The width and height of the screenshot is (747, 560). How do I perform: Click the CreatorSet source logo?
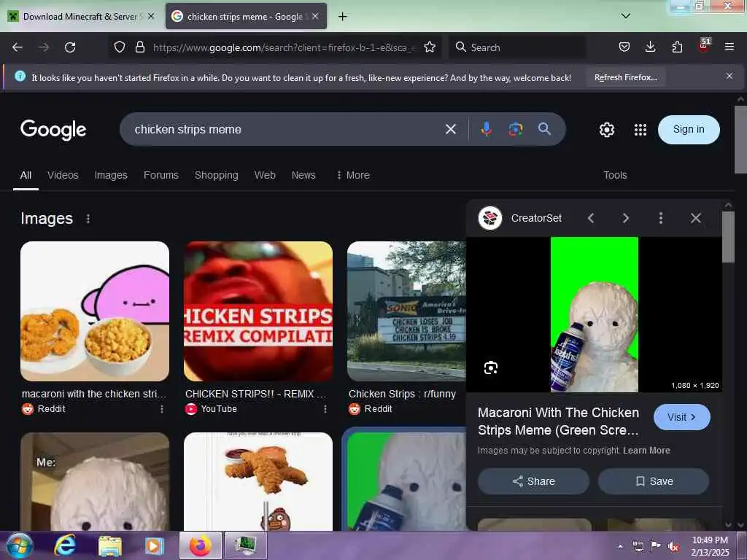(490, 218)
